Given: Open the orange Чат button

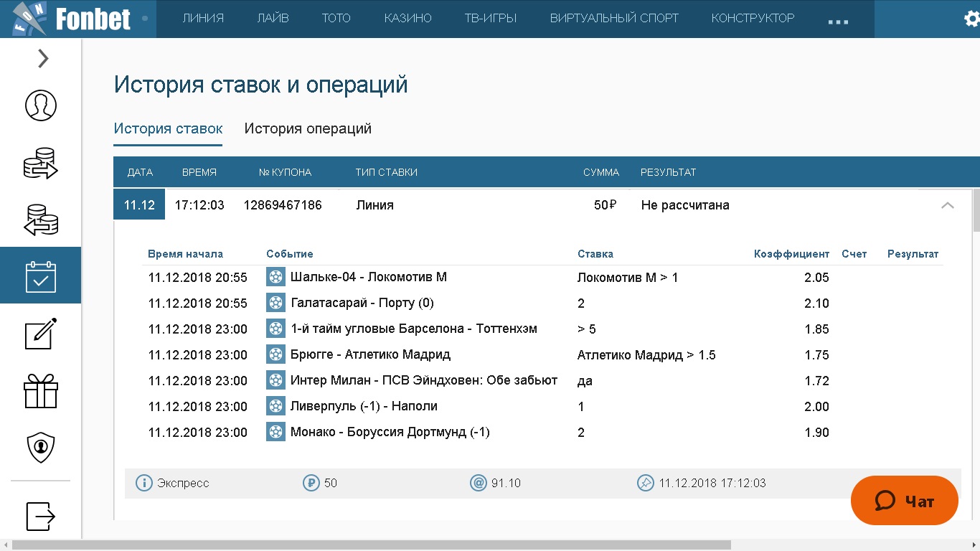Looking at the screenshot, I should [904, 501].
